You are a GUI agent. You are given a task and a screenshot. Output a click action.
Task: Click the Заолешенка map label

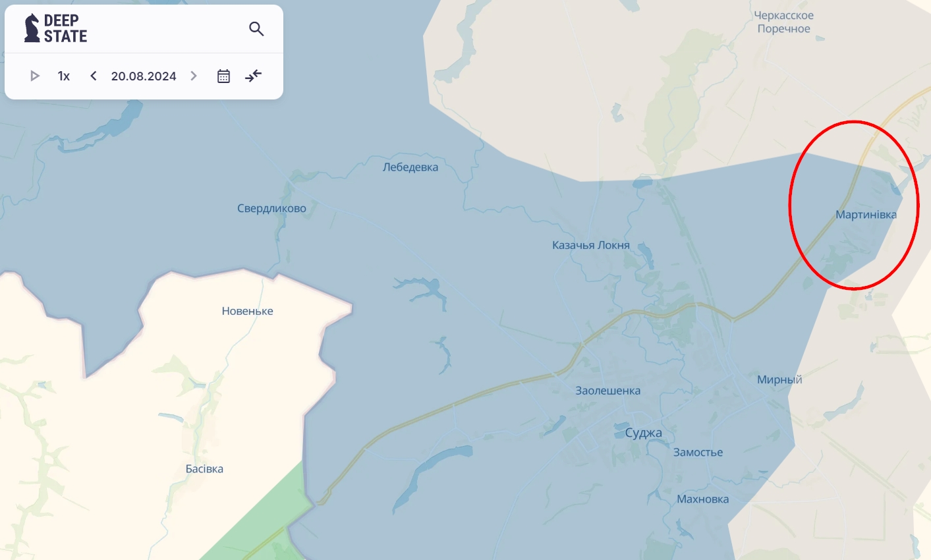(x=607, y=391)
